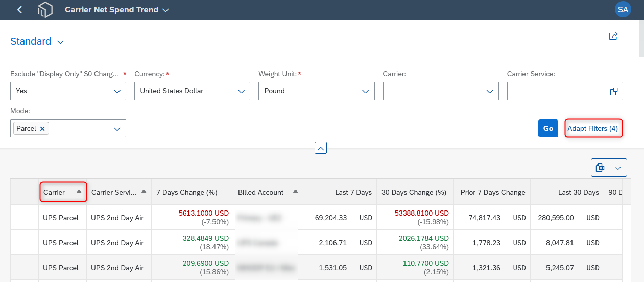The width and height of the screenshot is (644, 282).
Task: Click the 1,321.36 value
Action: coord(486,268)
